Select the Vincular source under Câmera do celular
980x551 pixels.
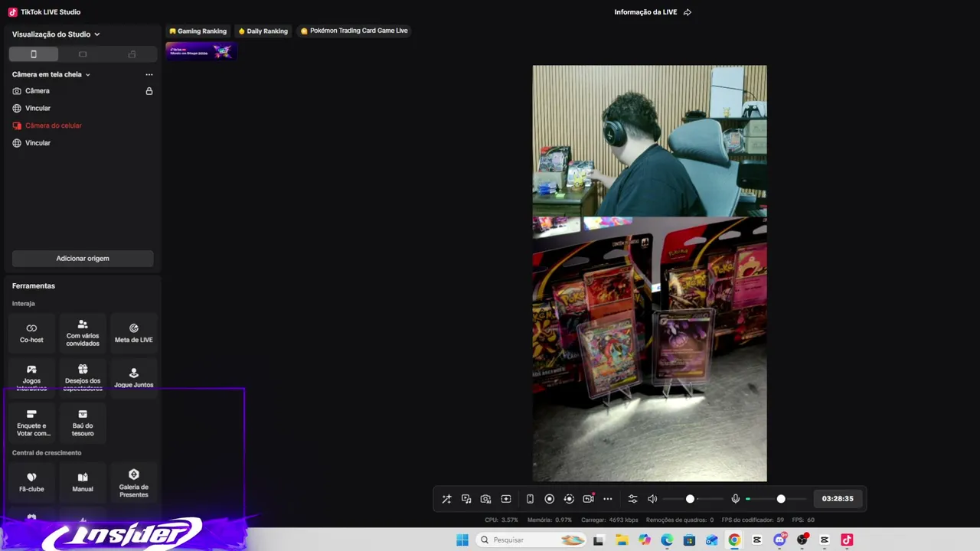83,143
